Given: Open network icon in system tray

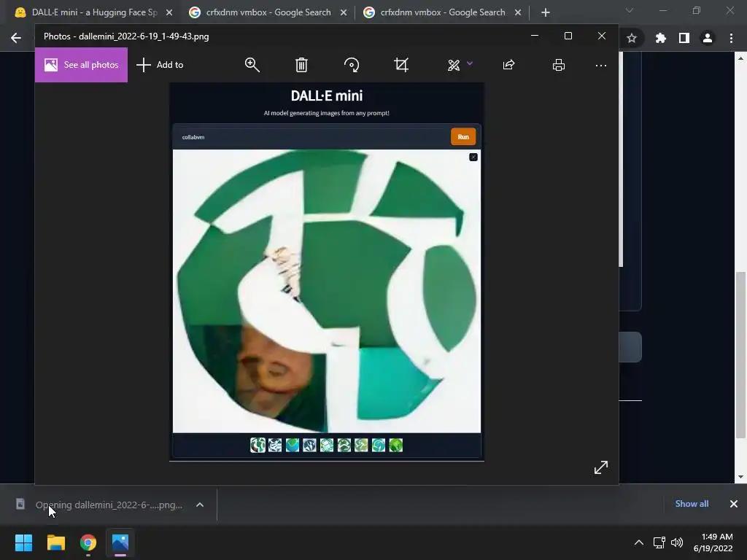Looking at the screenshot, I should pyautogui.click(x=659, y=542).
